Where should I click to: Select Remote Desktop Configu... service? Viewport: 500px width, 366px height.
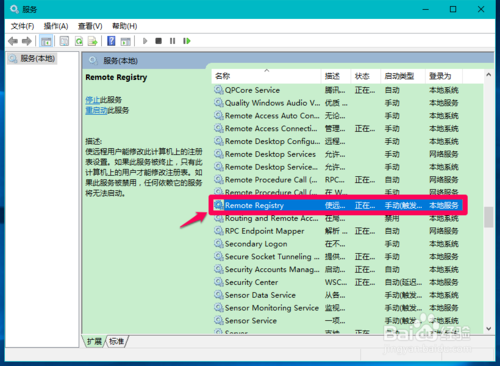337,141
